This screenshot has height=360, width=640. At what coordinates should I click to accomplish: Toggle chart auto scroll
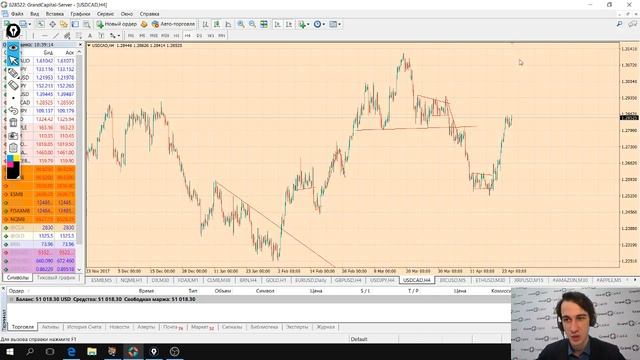point(278,24)
